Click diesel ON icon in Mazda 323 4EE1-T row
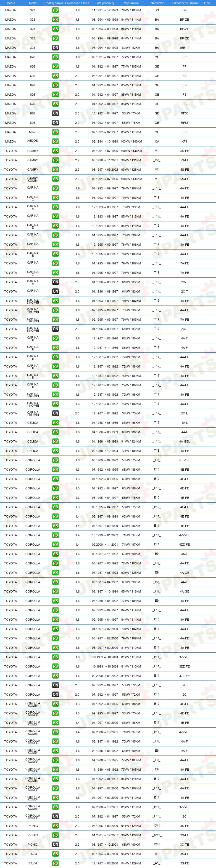Screen dimensions: 216x868 pyautogui.click(x=55, y=48)
